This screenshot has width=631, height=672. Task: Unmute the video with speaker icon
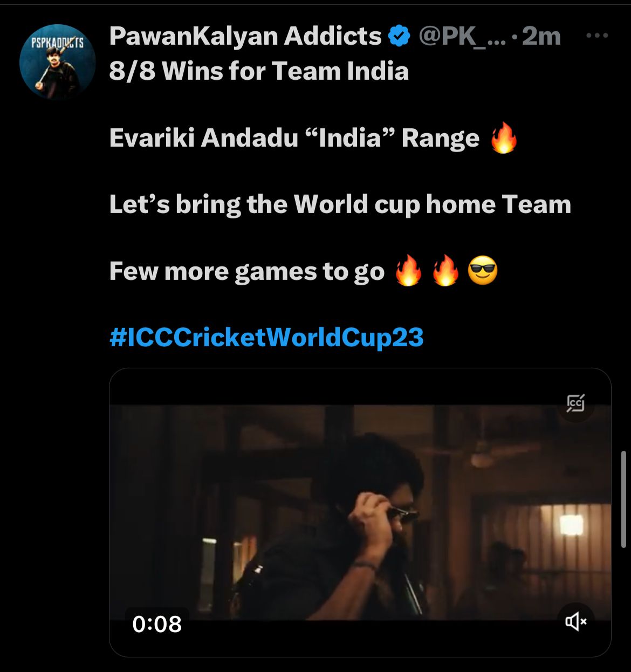tap(576, 622)
